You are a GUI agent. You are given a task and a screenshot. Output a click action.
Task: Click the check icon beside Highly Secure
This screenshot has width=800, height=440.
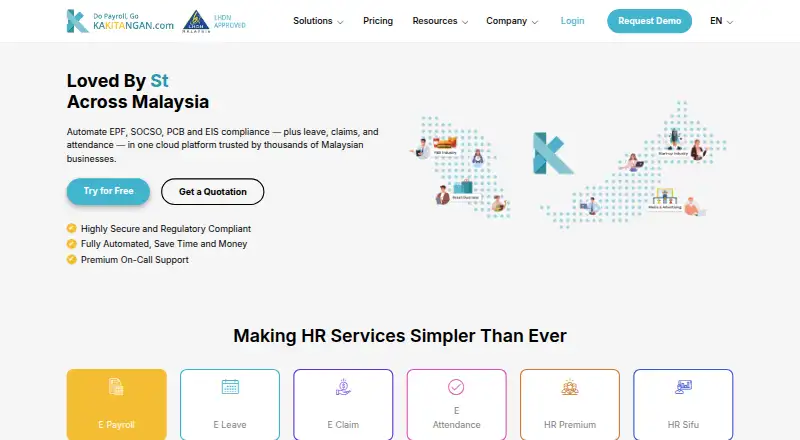click(x=72, y=228)
